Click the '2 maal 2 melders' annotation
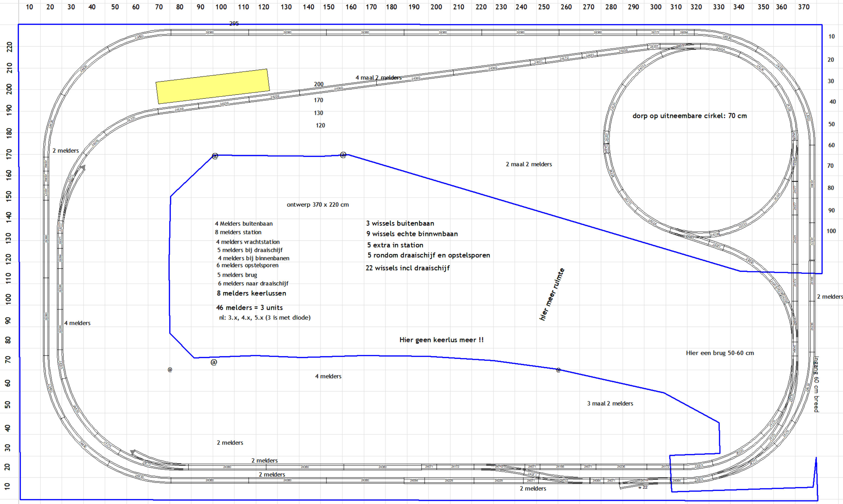The image size is (843, 504). [x=529, y=164]
